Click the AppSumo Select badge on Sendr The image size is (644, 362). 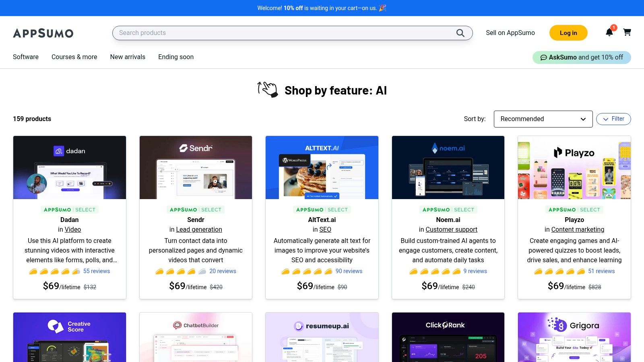click(196, 210)
